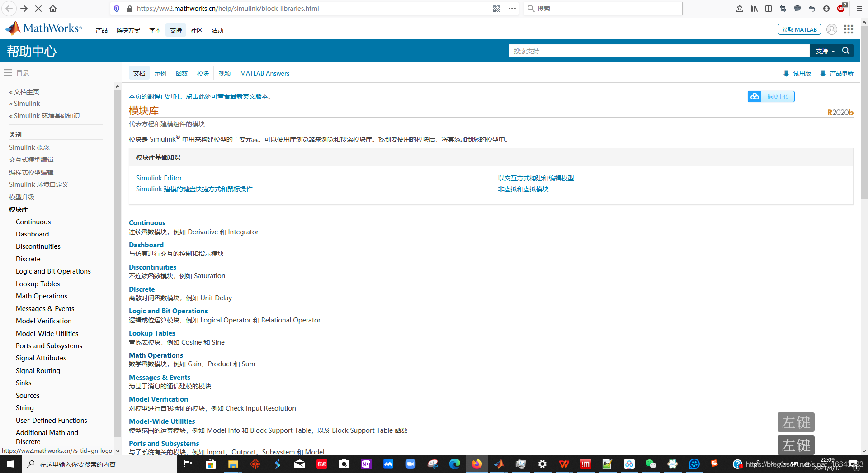
Task: Open the 产品 menu in MathWorks header
Action: (102, 30)
